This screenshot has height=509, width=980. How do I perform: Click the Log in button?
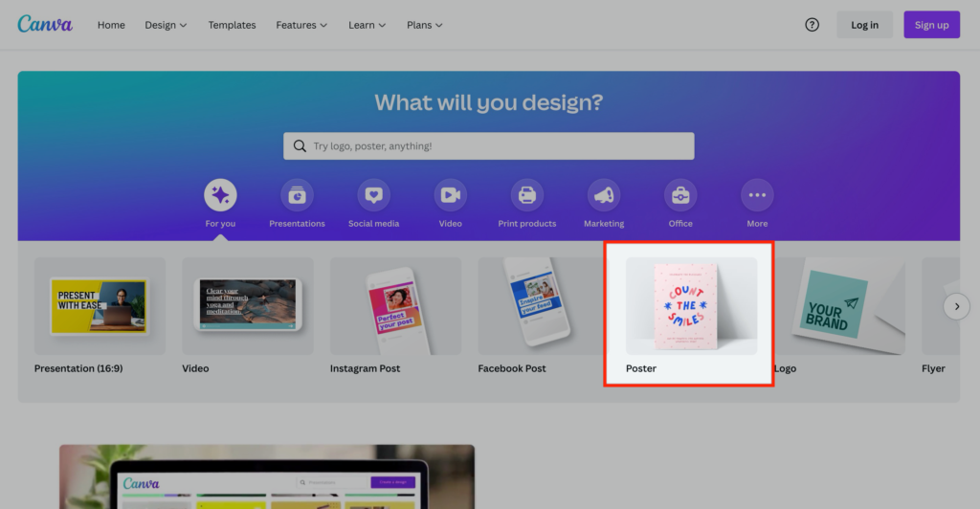(864, 25)
